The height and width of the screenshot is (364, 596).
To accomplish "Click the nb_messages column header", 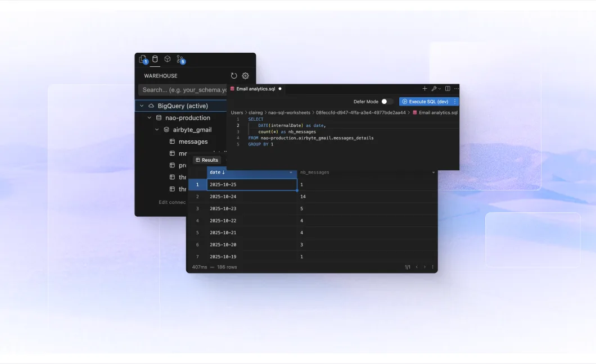I will tap(315, 172).
